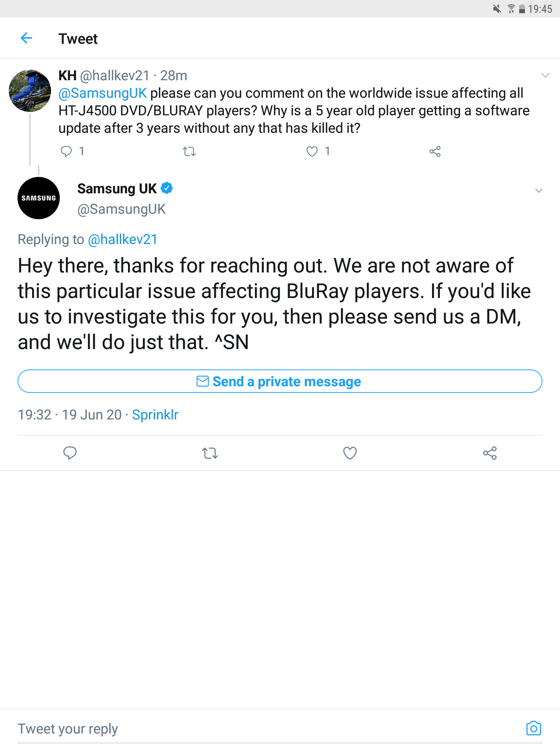This screenshot has height=747, width=560.
Task: Open KH's profile picture
Action: pos(30,91)
